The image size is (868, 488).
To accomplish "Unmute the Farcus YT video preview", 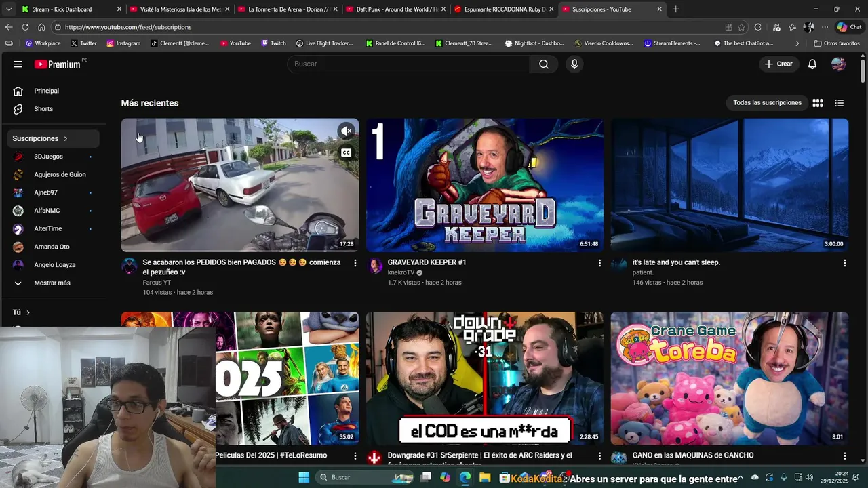I will (x=346, y=131).
